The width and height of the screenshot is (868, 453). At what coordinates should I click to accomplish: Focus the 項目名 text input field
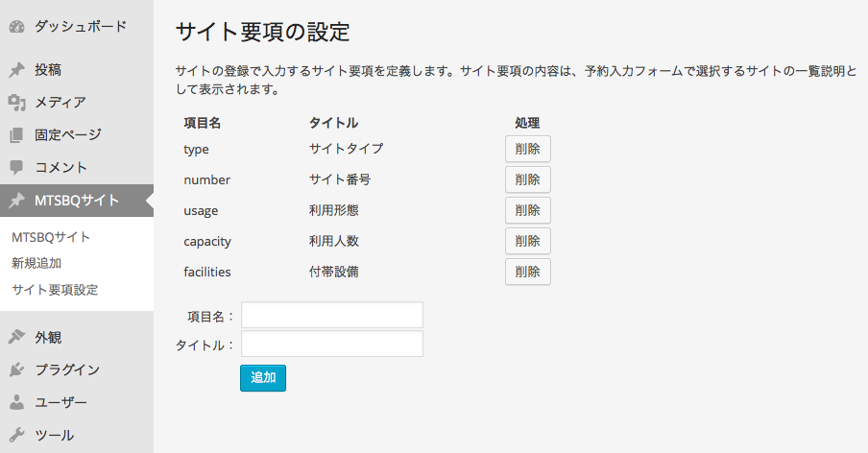point(331,315)
